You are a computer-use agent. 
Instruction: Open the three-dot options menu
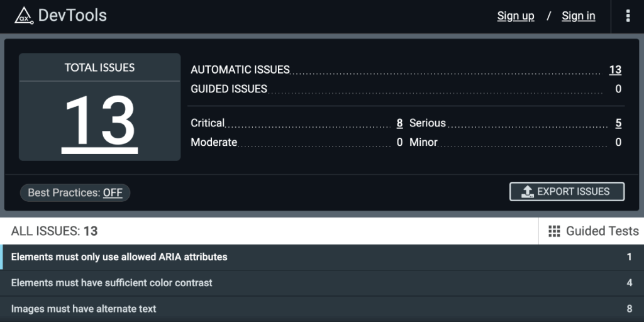pos(628,16)
